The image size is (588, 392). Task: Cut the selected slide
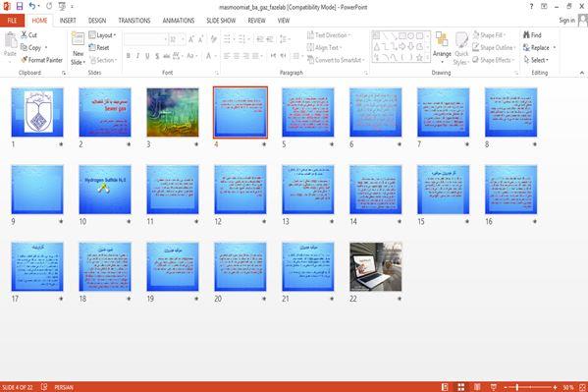[28, 35]
